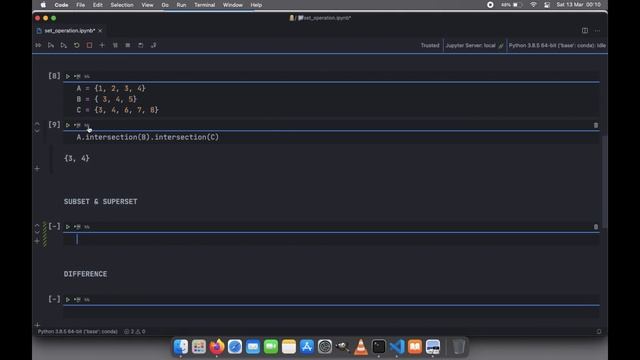Add a cell below the focused SUBSET cell
The image size is (640, 360).
[37, 241]
